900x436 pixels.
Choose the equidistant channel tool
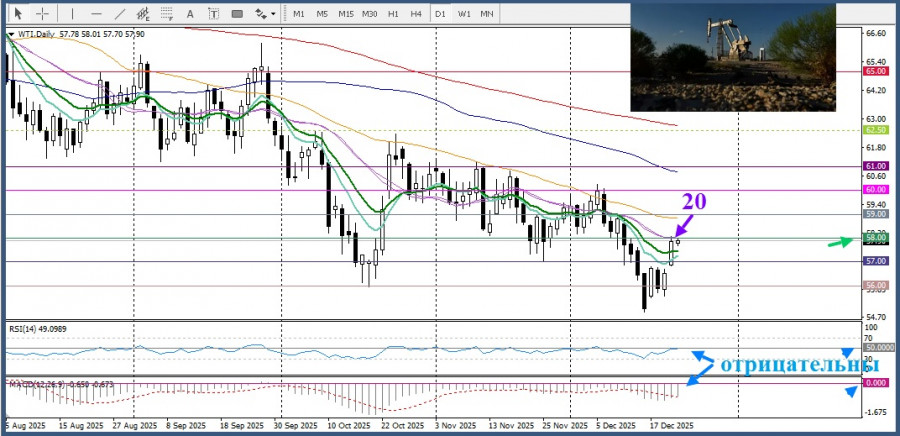point(145,14)
